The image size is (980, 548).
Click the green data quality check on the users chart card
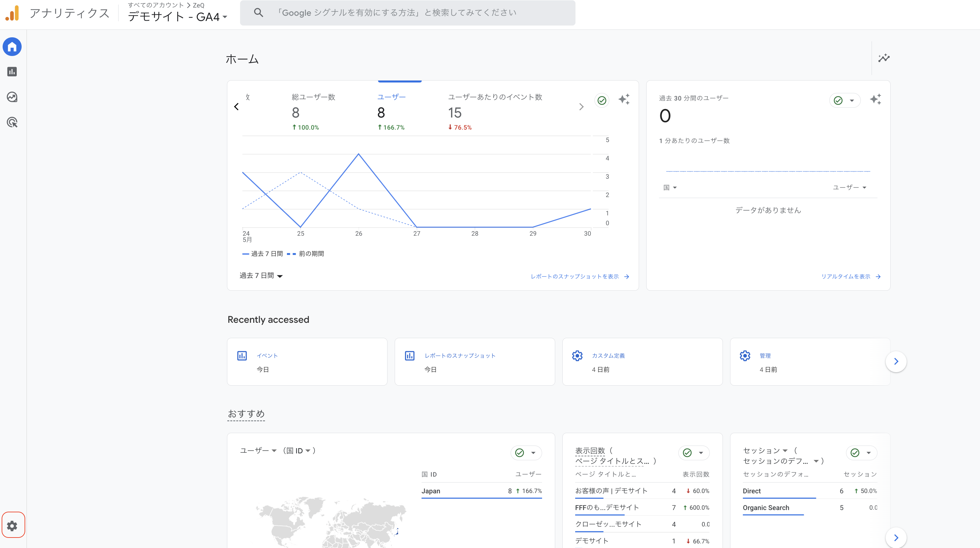coord(602,100)
